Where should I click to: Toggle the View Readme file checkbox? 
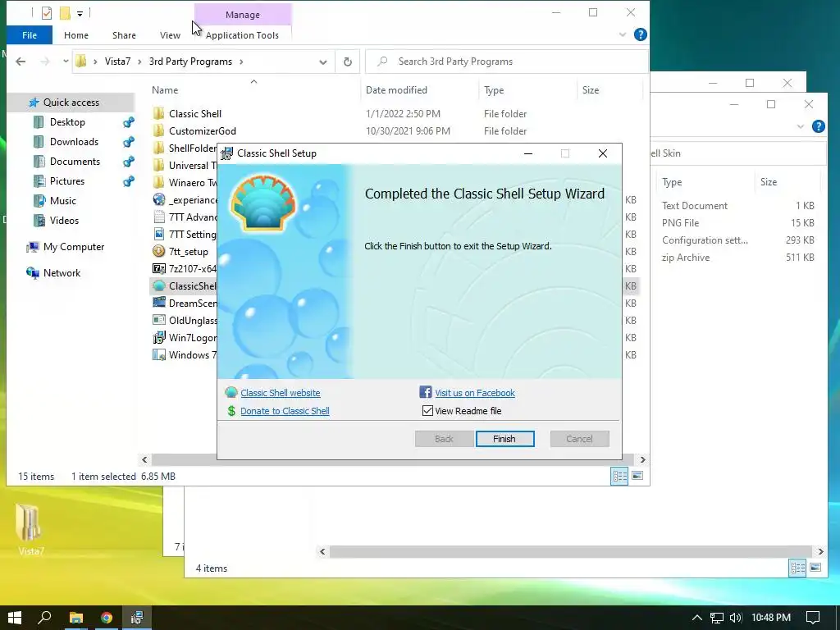[427, 411]
